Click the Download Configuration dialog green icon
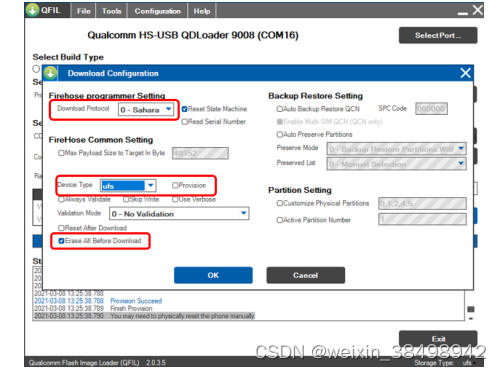This screenshot has height=371, width=501. pyautogui.click(x=50, y=73)
